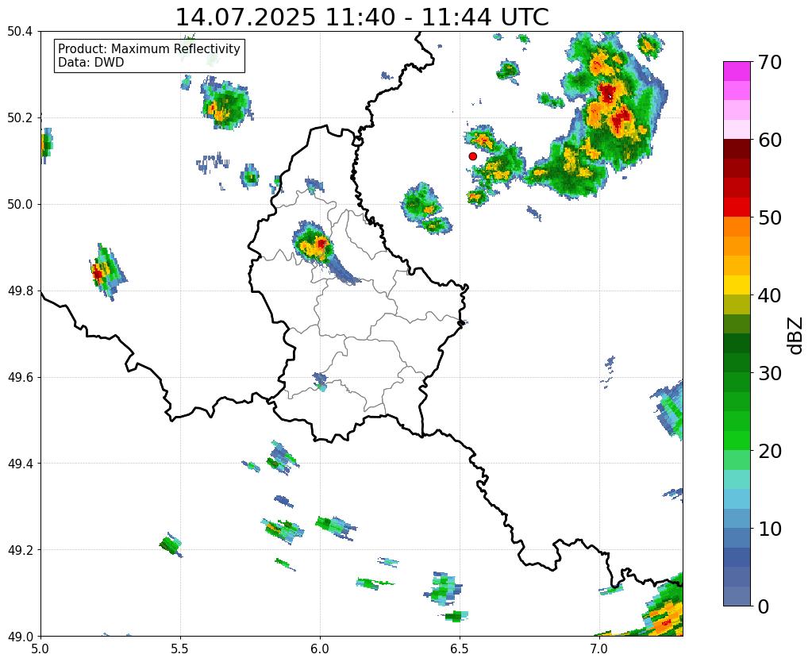Image resolution: width=812 pixels, height=662 pixels.
Task: Click the '50.4' latitude axis label
Action: (x=20, y=32)
